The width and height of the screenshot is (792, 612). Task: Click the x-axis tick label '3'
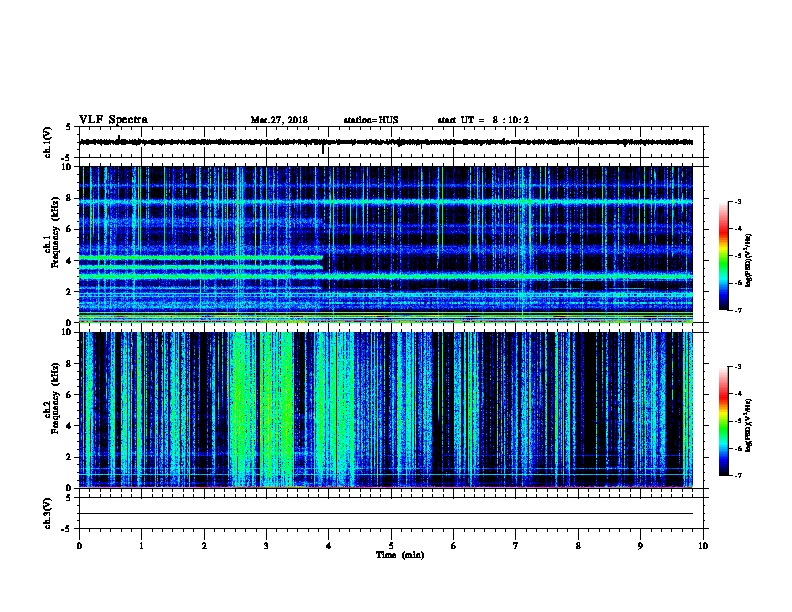266,546
